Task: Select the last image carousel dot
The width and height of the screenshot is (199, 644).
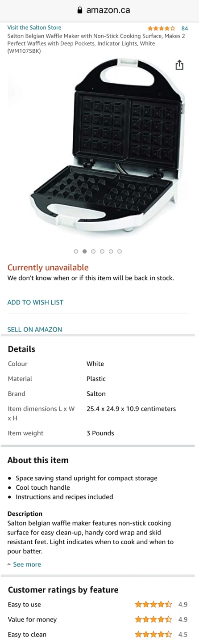Action: coord(120,251)
